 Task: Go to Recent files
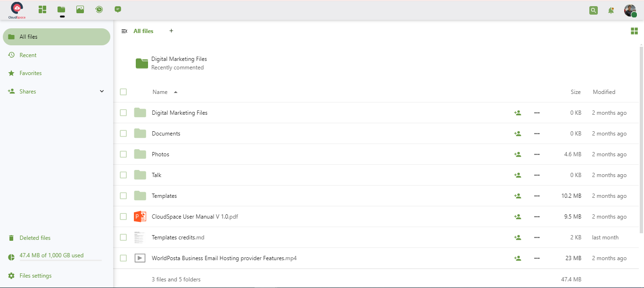pyautogui.click(x=28, y=55)
